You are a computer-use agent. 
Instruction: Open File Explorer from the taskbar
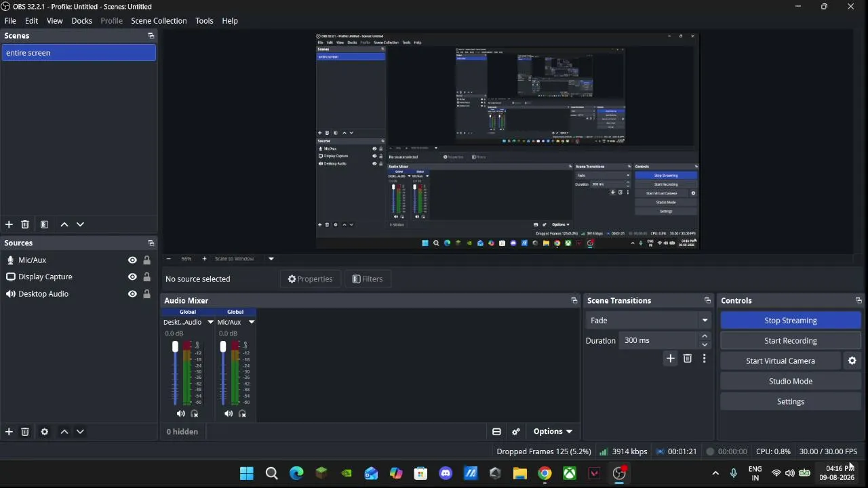coord(520,474)
